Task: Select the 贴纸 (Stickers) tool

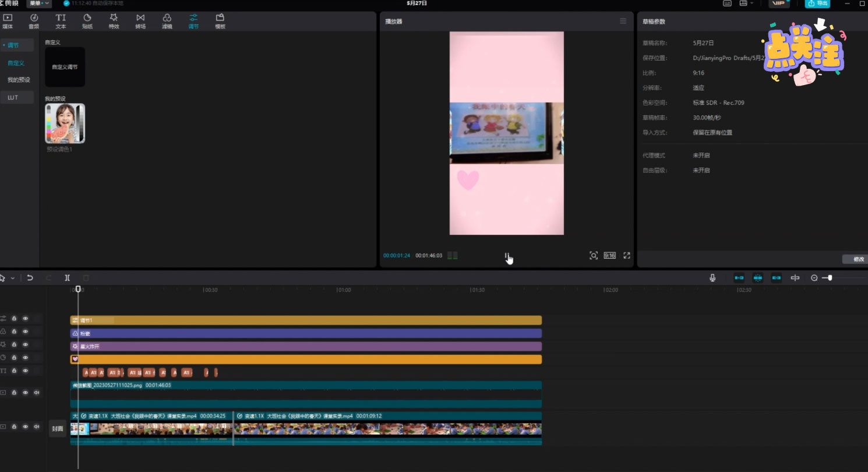Action: (x=87, y=21)
